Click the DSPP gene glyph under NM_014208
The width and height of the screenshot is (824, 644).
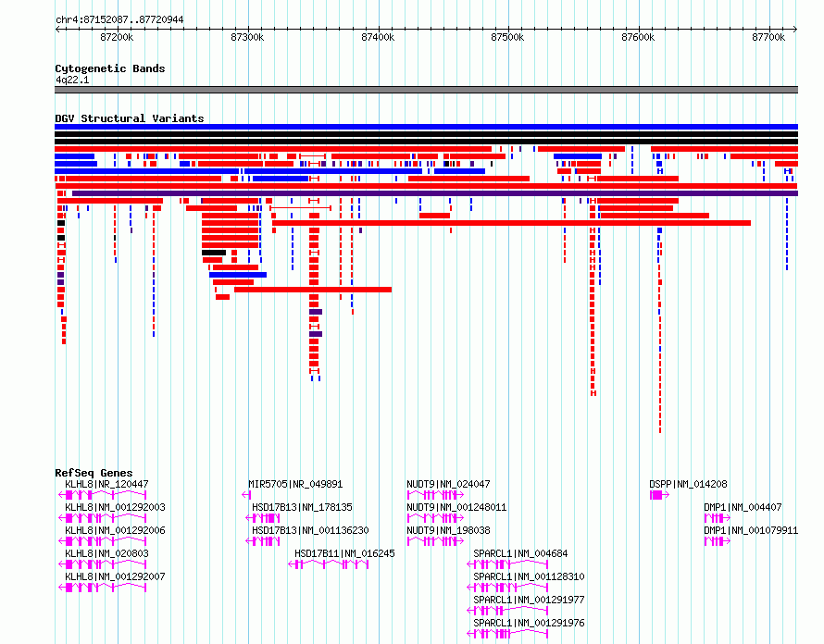click(x=659, y=495)
